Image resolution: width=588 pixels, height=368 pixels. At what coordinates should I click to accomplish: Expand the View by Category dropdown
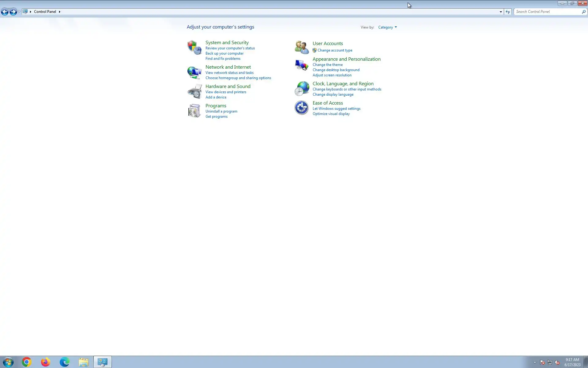[x=387, y=27]
